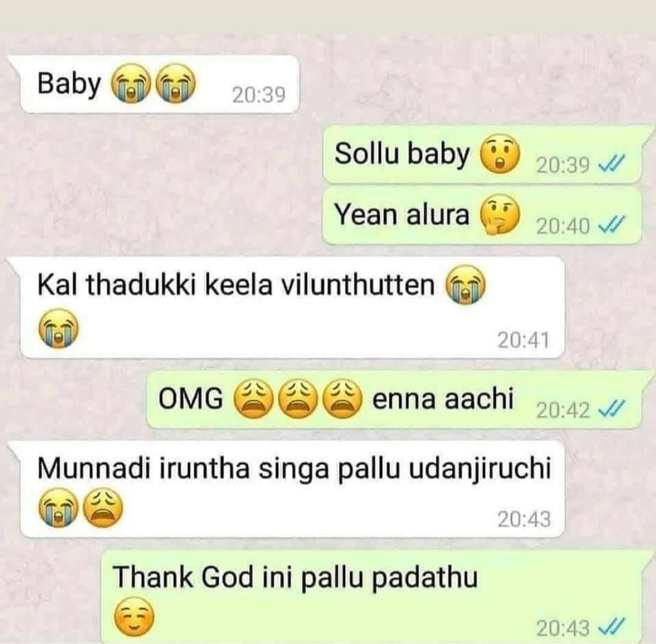
Task: Select "Kal thadukki keela vilunthutten" message
Action: click(x=292, y=307)
